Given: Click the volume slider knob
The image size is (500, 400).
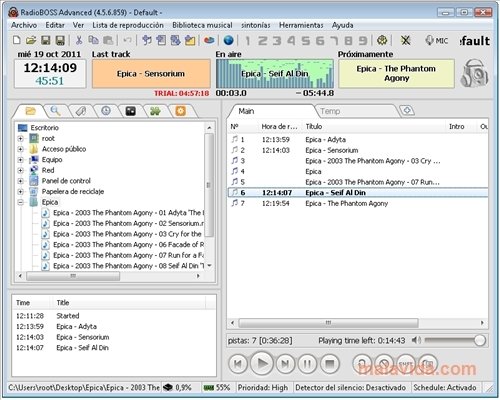Looking at the screenshot, I should coord(480,340).
